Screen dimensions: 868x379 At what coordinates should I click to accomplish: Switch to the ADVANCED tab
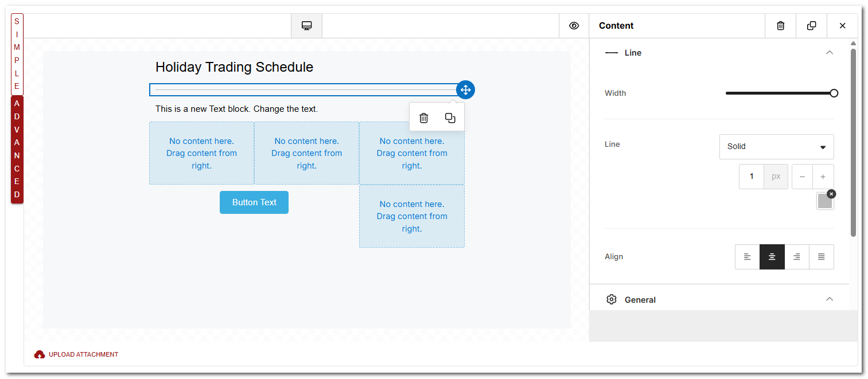(x=17, y=149)
